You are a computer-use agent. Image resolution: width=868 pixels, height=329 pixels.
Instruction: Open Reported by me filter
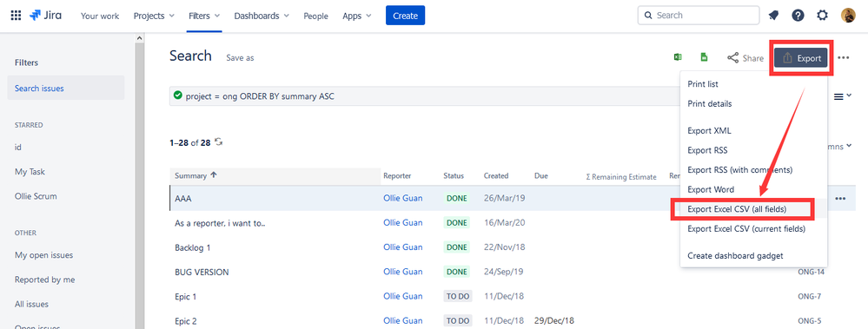click(45, 280)
